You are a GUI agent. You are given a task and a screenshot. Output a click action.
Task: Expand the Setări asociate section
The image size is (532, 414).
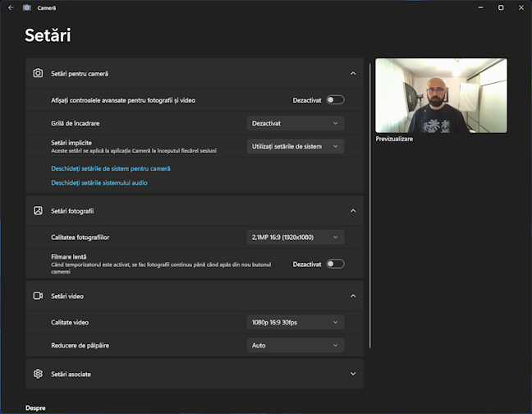coord(353,374)
